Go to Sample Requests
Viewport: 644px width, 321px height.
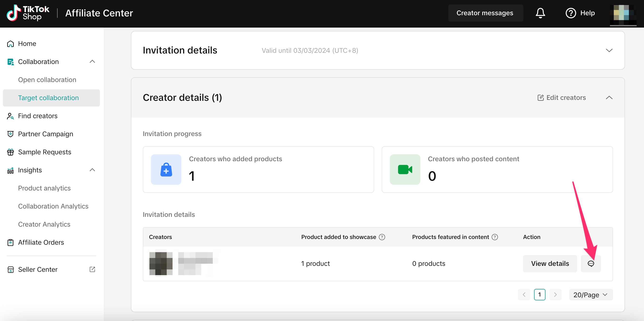tap(45, 152)
